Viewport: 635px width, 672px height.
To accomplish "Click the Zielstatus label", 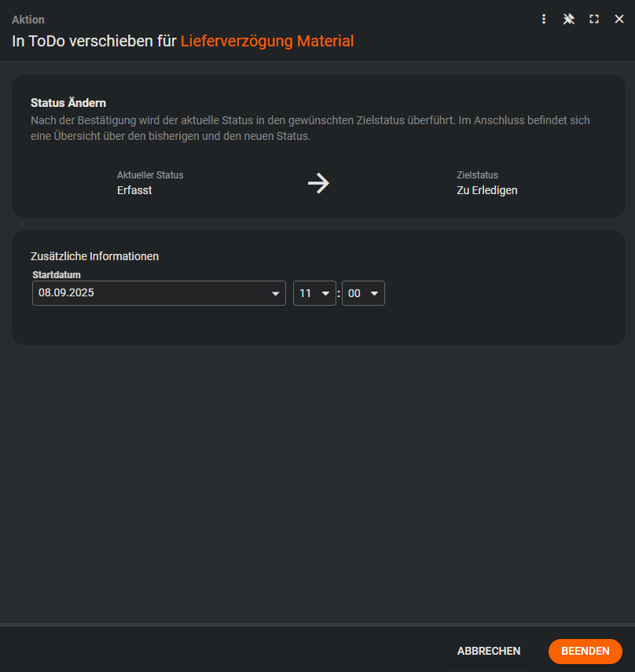I will (x=477, y=175).
